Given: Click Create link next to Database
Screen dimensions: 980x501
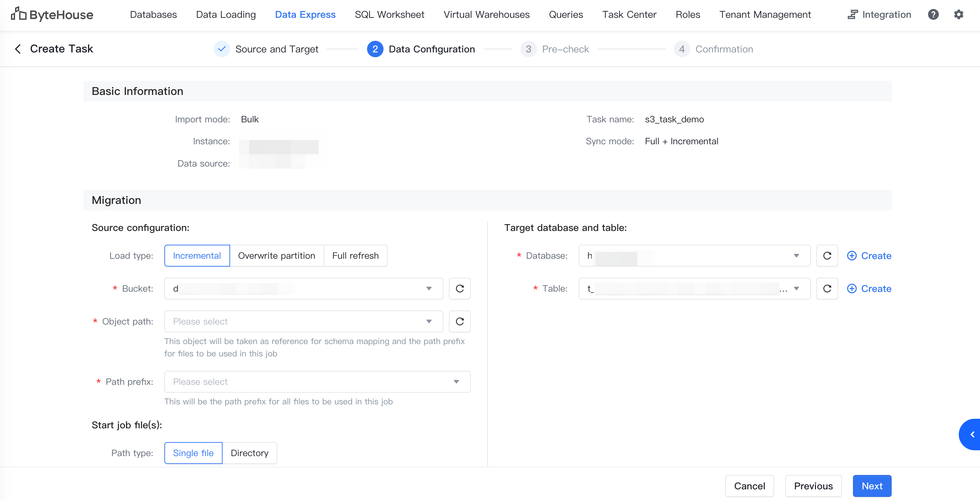Looking at the screenshot, I should click(876, 255).
